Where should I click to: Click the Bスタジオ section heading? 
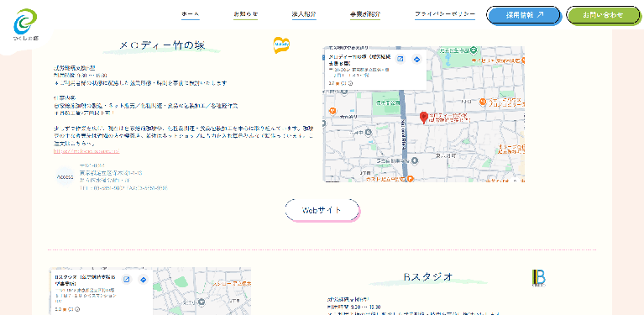(428, 277)
